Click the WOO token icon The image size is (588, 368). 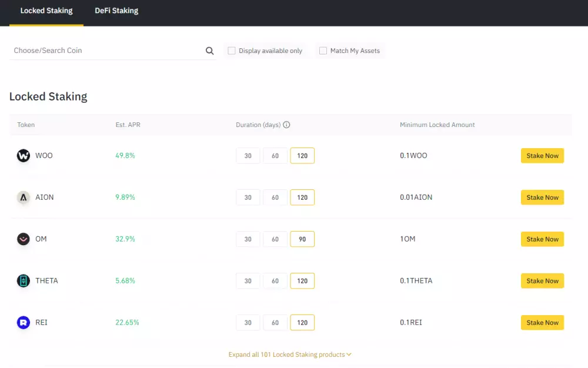(23, 155)
